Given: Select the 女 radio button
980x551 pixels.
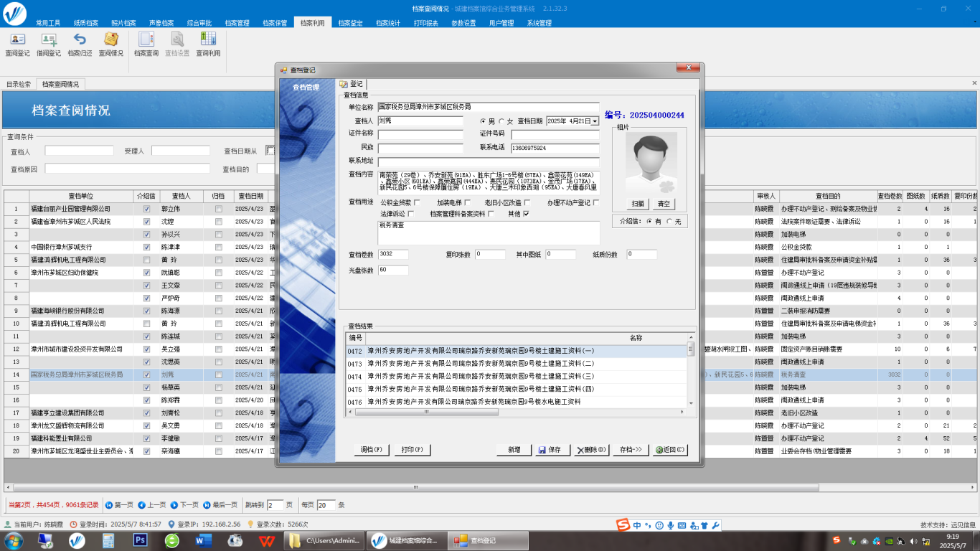Looking at the screenshot, I should click(x=501, y=121).
